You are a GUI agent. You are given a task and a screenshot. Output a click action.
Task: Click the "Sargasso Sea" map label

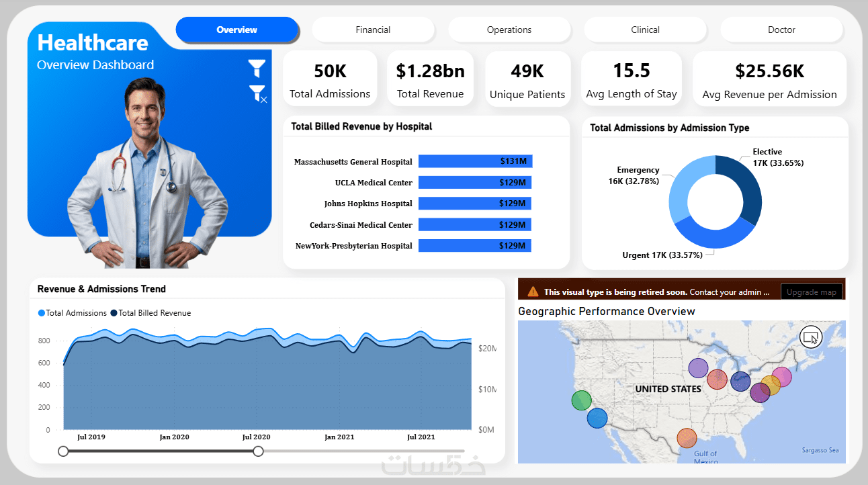pos(820,450)
